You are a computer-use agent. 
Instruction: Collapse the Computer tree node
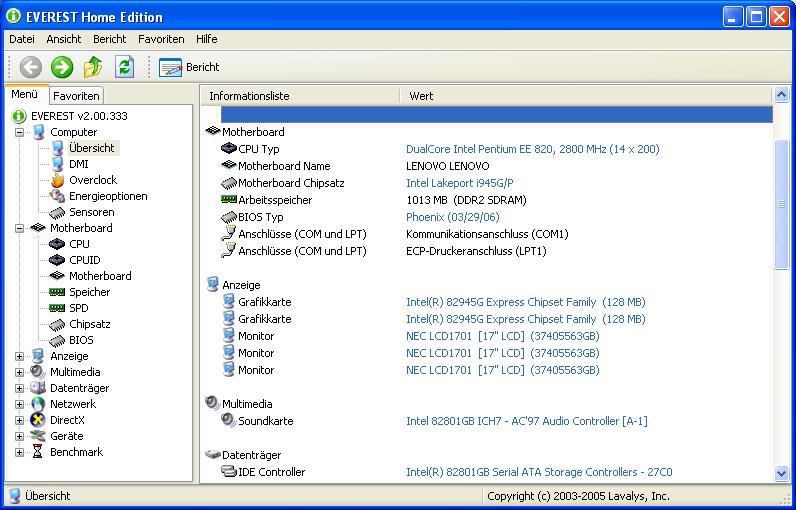pyautogui.click(x=20, y=132)
